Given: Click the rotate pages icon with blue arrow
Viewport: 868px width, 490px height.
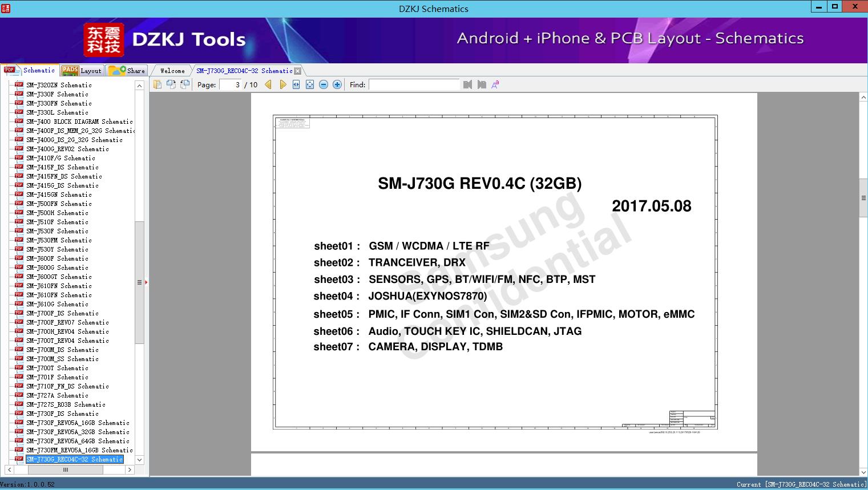Looking at the screenshot, I should (x=171, y=84).
